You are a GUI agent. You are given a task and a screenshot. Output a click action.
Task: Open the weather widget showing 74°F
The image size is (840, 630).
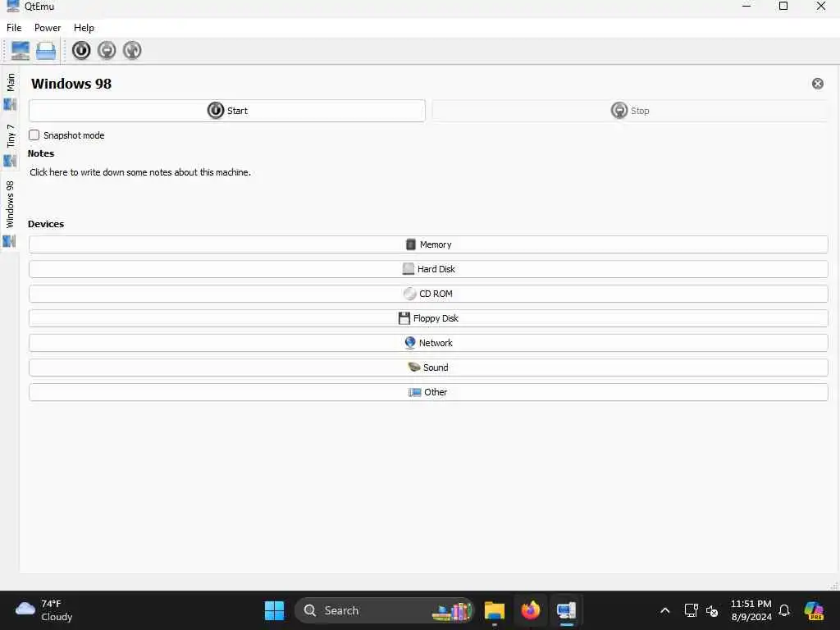tap(44, 610)
